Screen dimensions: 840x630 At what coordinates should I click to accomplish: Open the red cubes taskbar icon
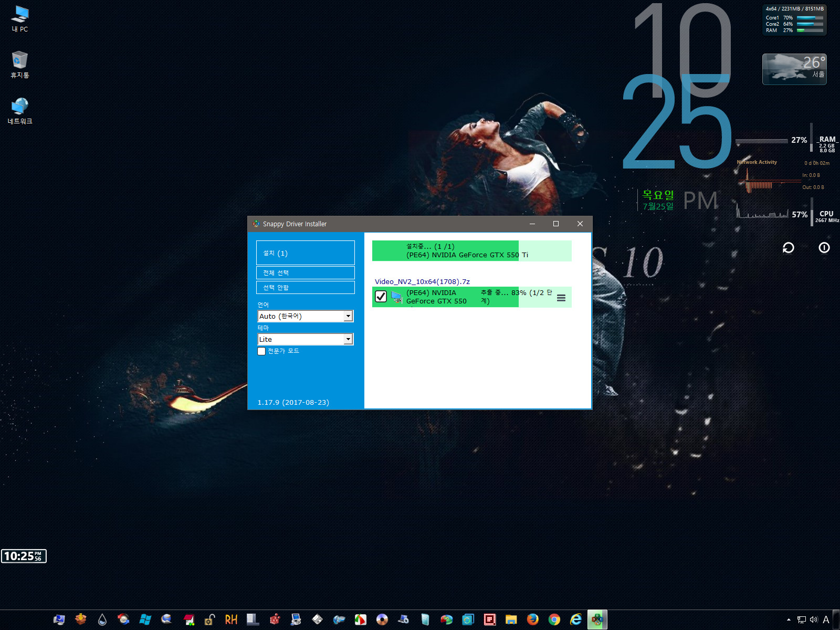point(275,619)
